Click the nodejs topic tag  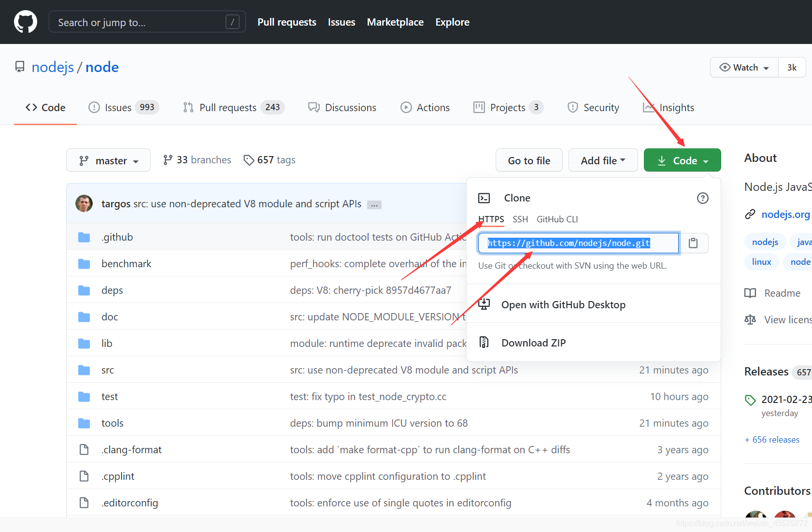[765, 242]
